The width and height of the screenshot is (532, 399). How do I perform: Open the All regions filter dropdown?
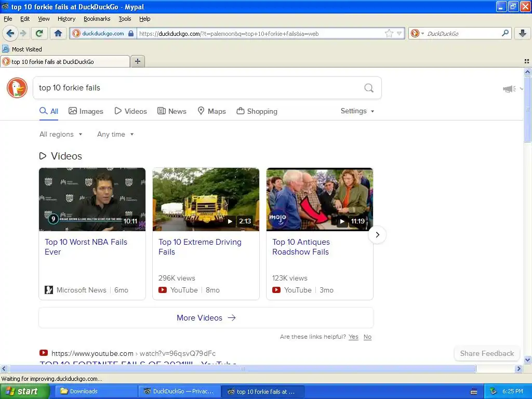click(61, 135)
